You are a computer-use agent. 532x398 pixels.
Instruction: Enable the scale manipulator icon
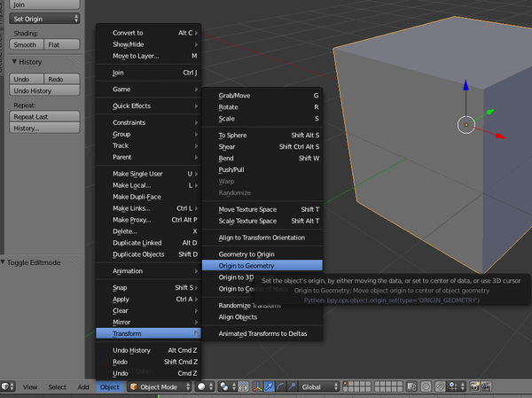(x=292, y=386)
